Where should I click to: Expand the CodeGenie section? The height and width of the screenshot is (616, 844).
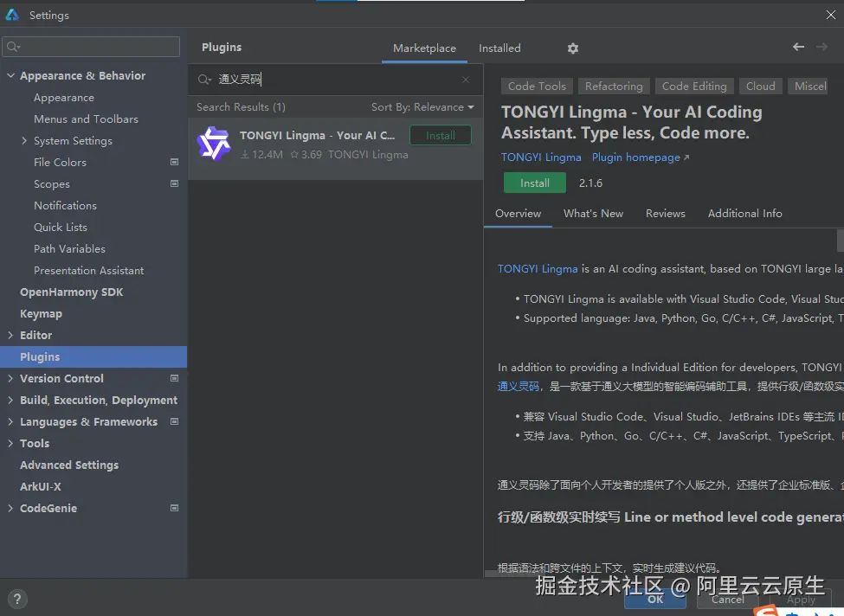(10, 508)
